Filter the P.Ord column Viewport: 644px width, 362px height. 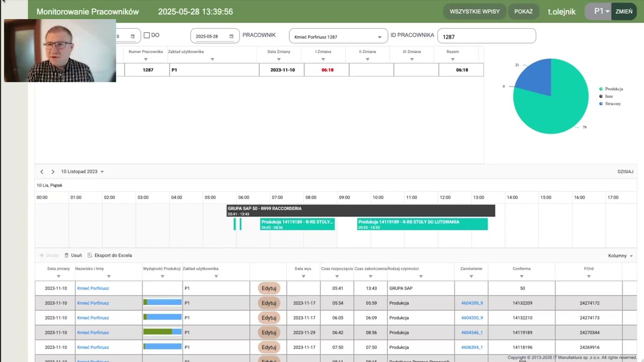pos(588,277)
